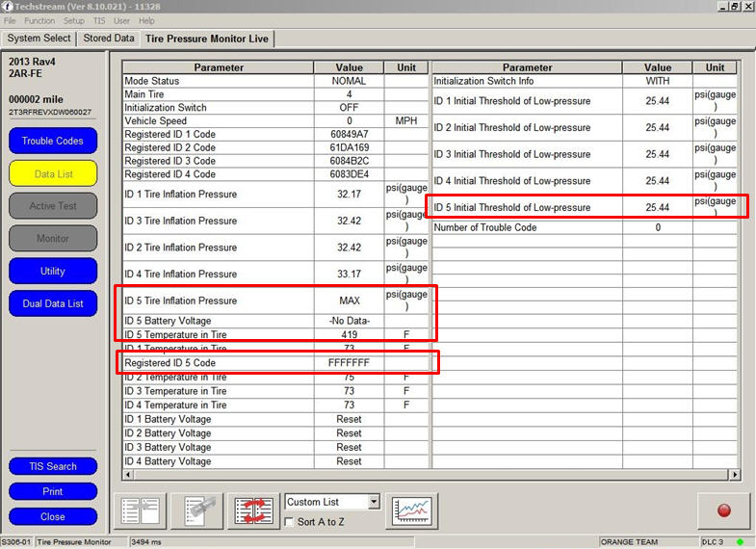Enable the Sort A to Z checkbox

point(291,522)
